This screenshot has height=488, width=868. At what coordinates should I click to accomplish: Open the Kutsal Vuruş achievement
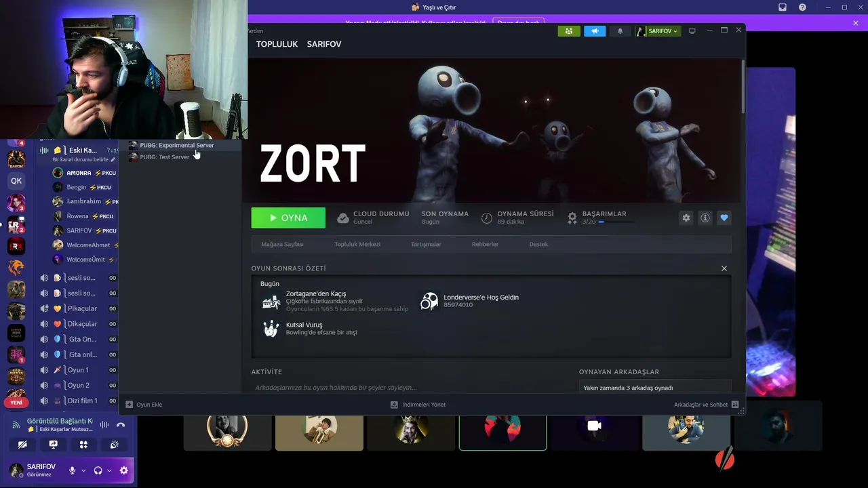(309, 329)
